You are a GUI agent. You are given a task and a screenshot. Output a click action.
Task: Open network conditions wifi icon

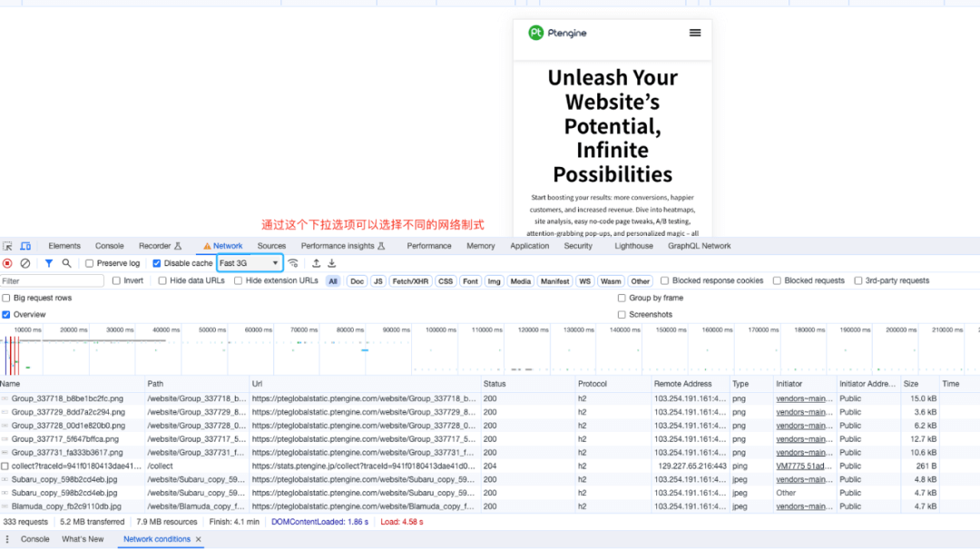coord(293,263)
